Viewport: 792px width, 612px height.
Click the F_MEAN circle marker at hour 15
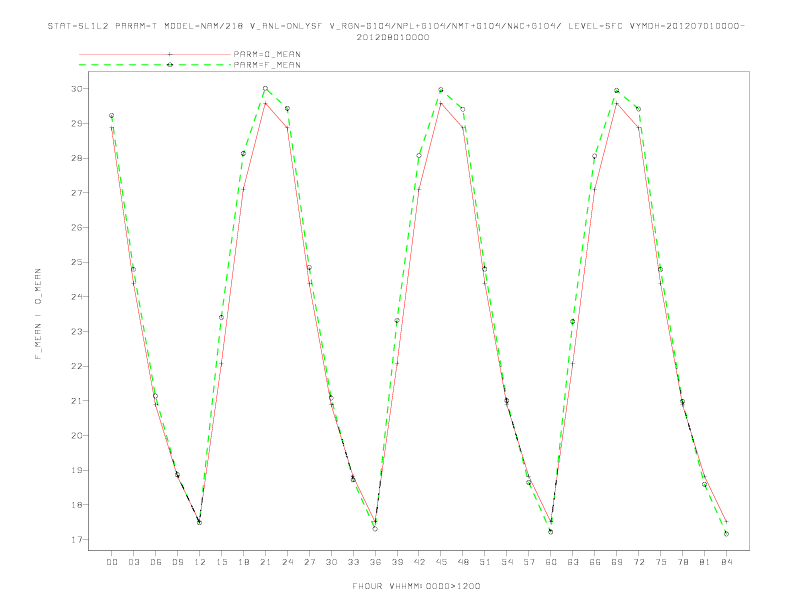[x=221, y=317]
